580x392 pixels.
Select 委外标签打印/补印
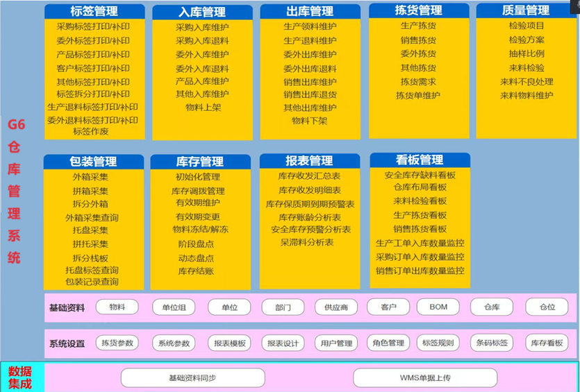pyautogui.click(x=93, y=41)
